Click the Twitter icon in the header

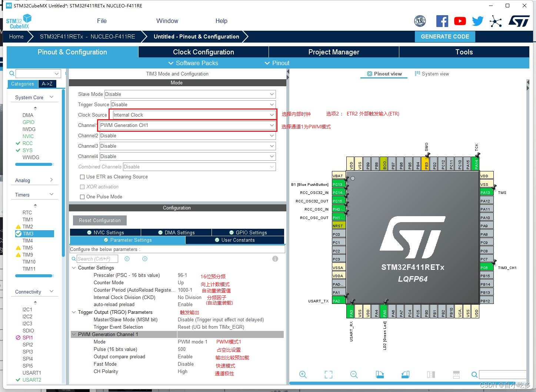(477, 21)
